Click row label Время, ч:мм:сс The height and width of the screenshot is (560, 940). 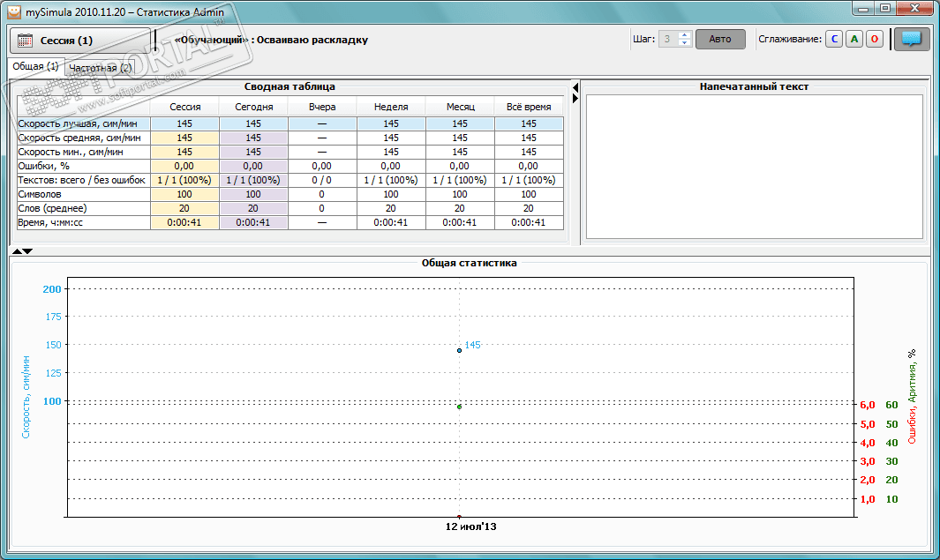coord(83,222)
